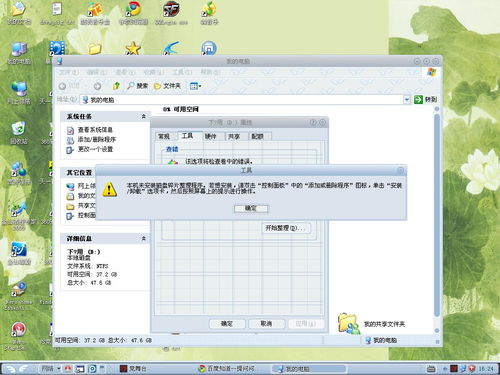Click the green 转到 go icon
Screen dimensions: 500x375
click(418, 99)
